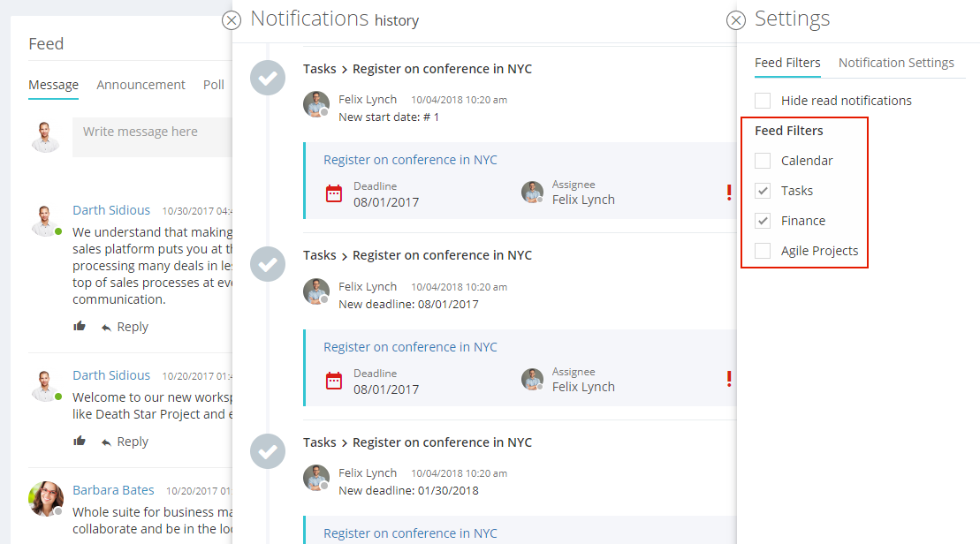980x544 pixels.
Task: Switch to the Announcement tab in Feed
Action: pos(141,85)
